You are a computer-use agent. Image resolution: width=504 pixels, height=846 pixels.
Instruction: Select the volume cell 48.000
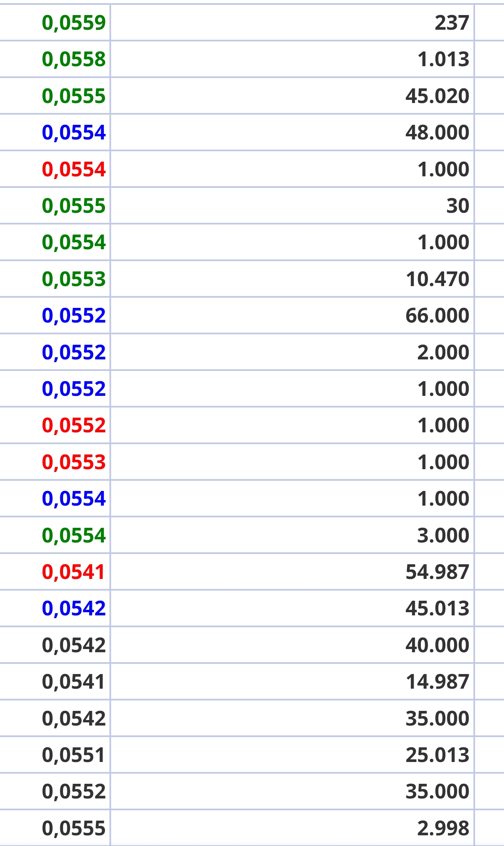[x=437, y=132]
